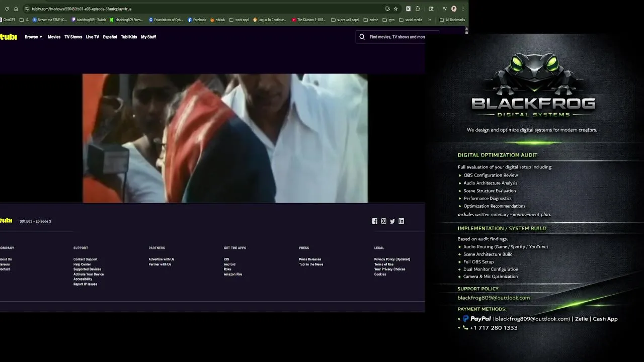
Task: Open Press Releases link
Action: point(310,259)
